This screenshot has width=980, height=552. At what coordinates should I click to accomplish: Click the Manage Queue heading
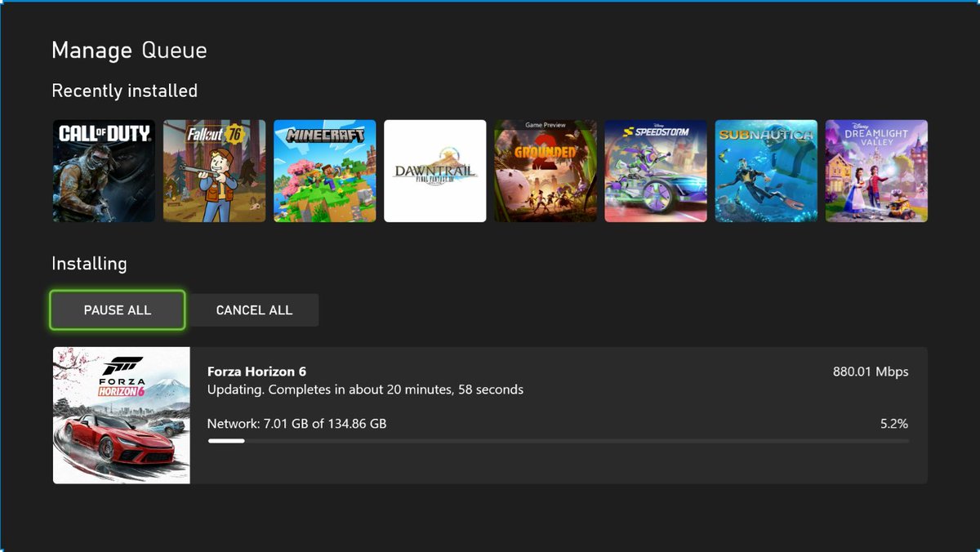pos(129,51)
